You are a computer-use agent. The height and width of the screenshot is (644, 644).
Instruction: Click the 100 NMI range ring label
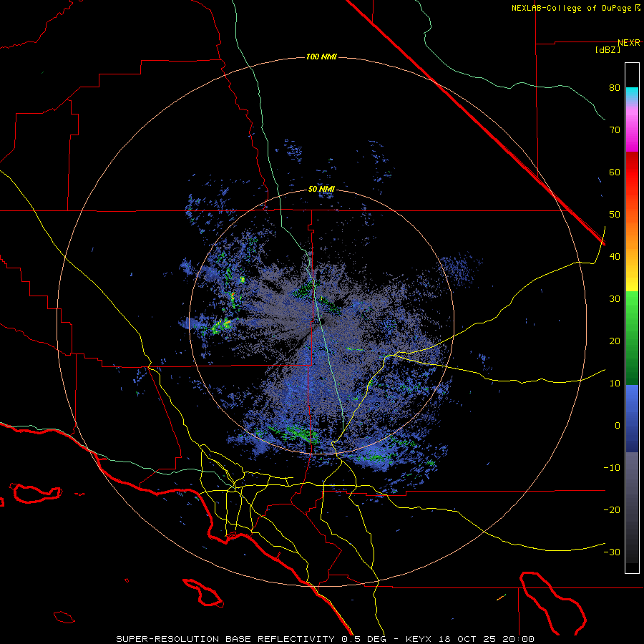[x=321, y=57]
